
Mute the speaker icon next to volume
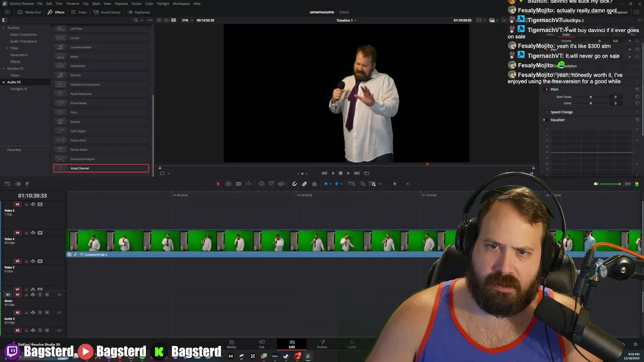(596, 184)
